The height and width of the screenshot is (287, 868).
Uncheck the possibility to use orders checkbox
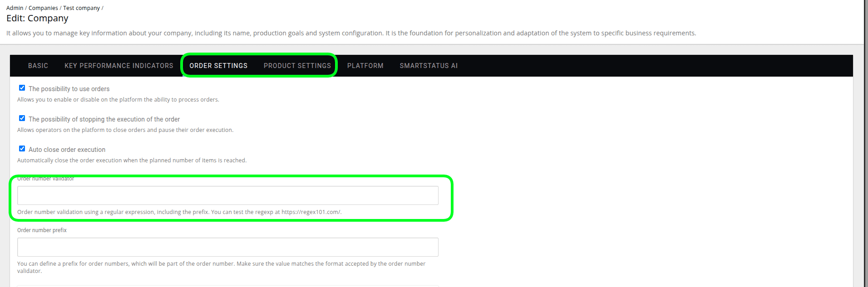pyautogui.click(x=22, y=88)
